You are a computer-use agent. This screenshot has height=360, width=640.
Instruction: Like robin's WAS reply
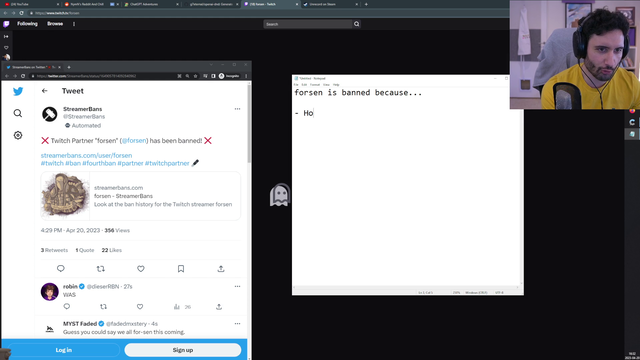140,307
